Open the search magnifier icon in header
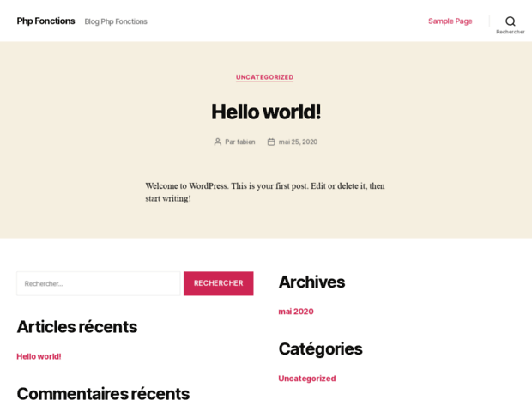 click(510, 21)
